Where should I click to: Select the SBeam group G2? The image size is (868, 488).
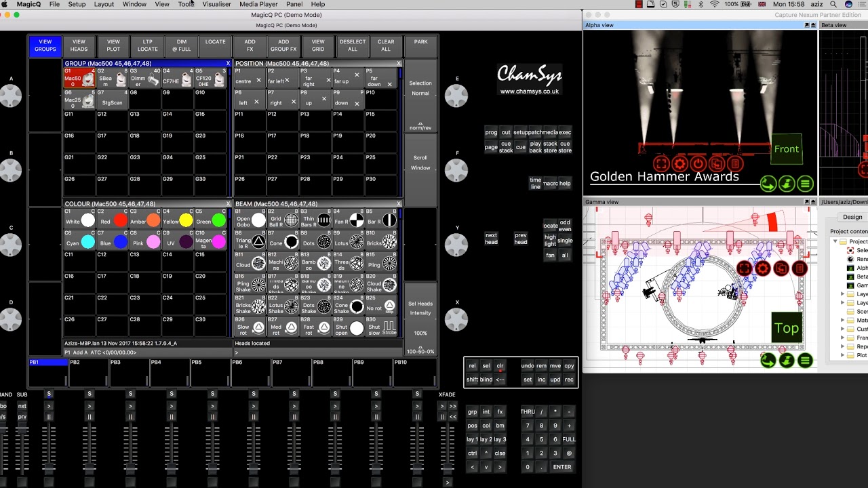click(112, 78)
